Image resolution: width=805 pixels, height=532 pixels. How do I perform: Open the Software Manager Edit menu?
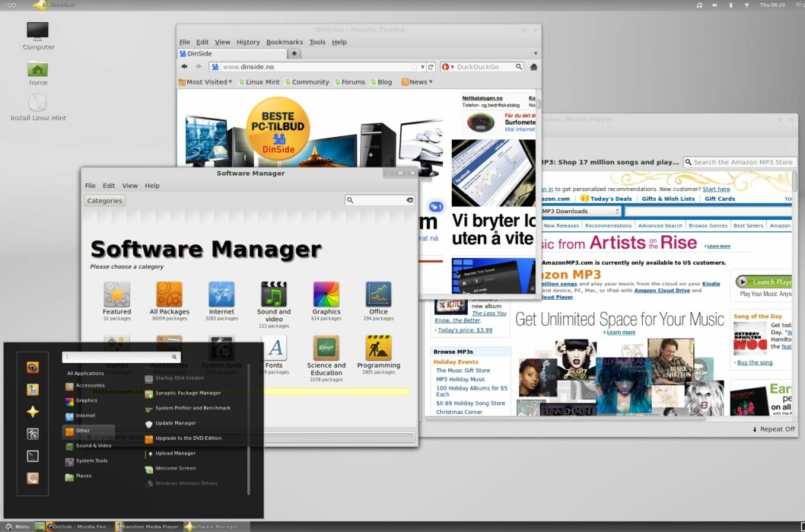pos(109,186)
